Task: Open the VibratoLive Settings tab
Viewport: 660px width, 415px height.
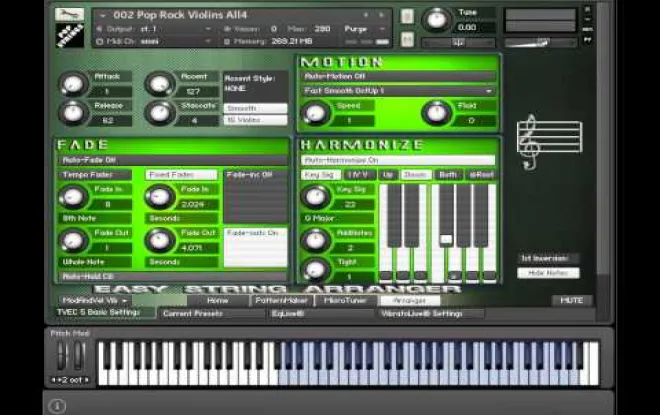Action: [431, 314]
